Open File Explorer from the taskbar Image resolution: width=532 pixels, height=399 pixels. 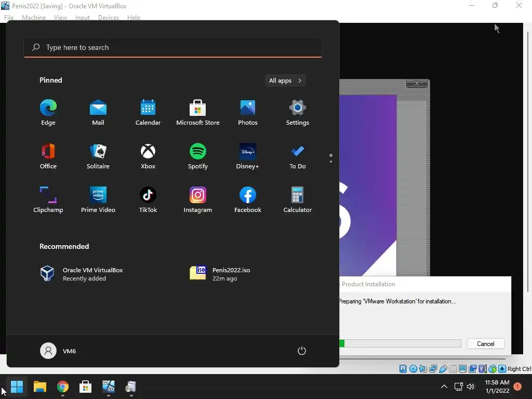point(39,387)
